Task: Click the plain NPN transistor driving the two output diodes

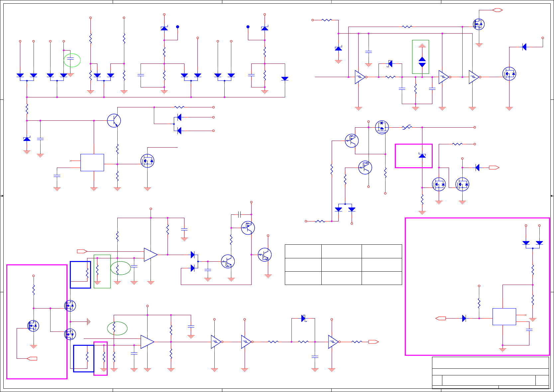Action: coord(114,120)
